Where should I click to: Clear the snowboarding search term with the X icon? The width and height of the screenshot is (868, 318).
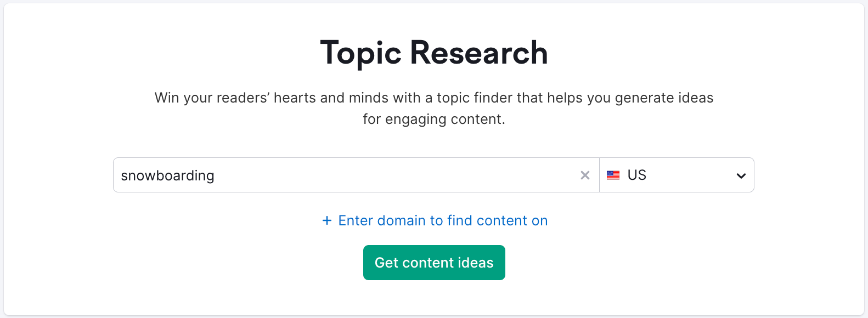click(585, 175)
